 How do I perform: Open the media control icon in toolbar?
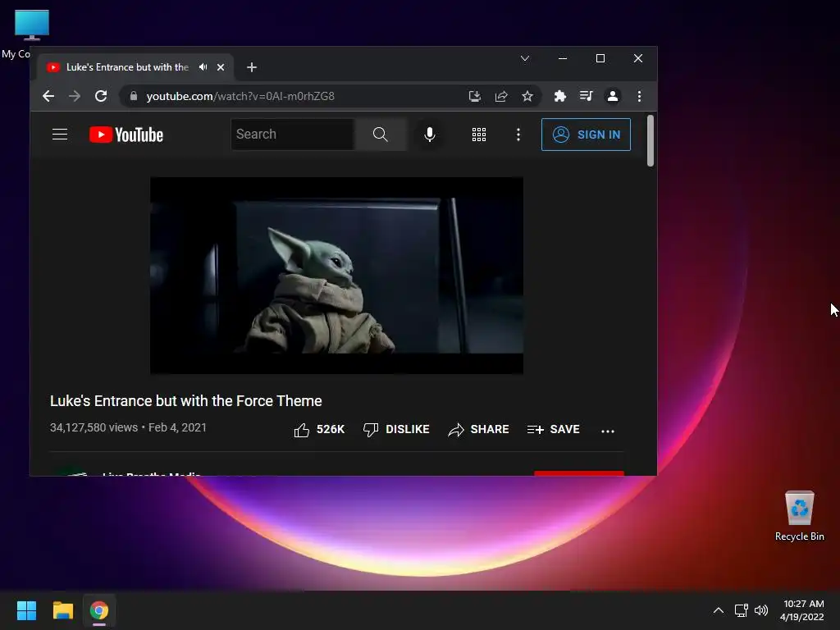click(586, 97)
